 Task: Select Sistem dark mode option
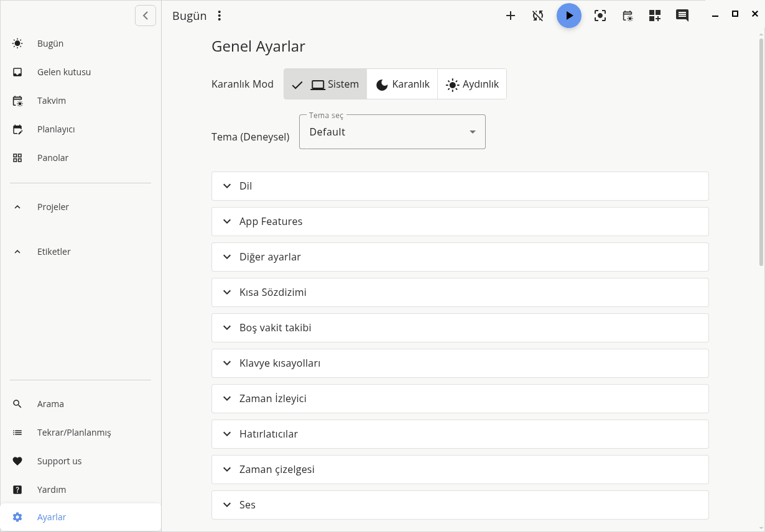pyautogui.click(x=325, y=85)
